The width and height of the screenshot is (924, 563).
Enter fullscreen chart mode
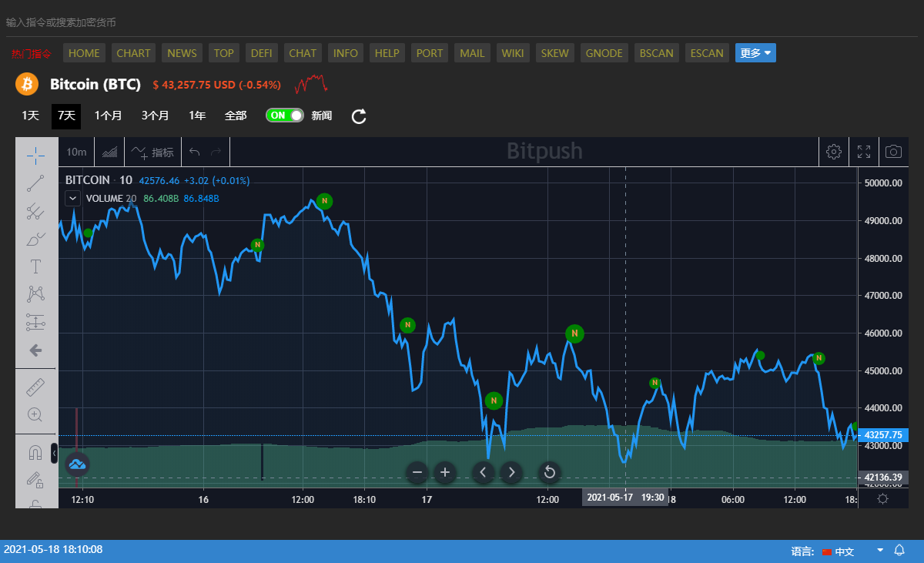pos(864,152)
